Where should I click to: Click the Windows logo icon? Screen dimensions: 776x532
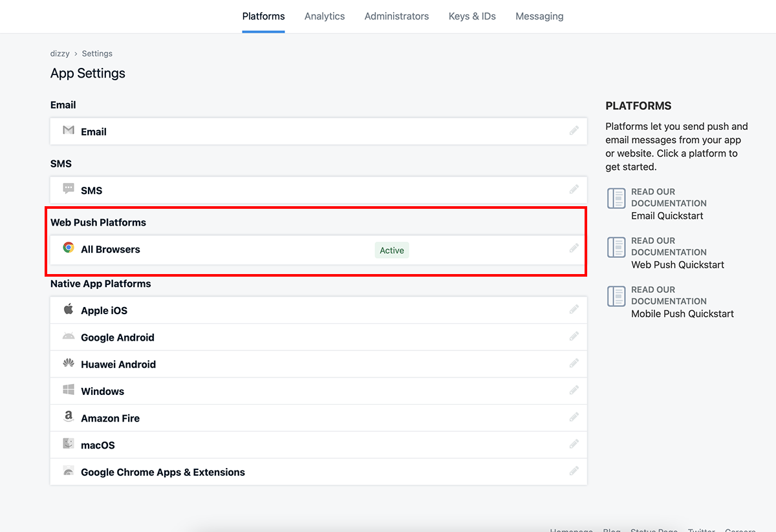(69, 390)
